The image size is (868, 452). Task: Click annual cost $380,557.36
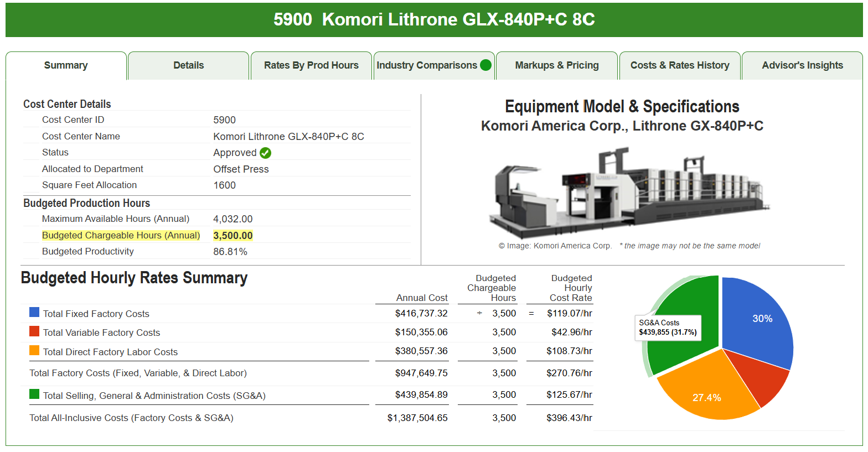pyautogui.click(x=421, y=351)
